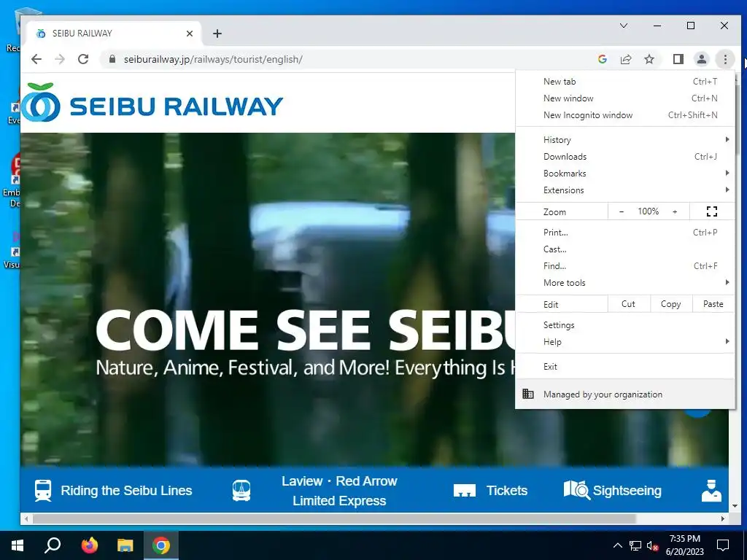Click the taskbar clock showing 7:35 PM
The width and height of the screenshot is (747, 560).
tap(684, 545)
